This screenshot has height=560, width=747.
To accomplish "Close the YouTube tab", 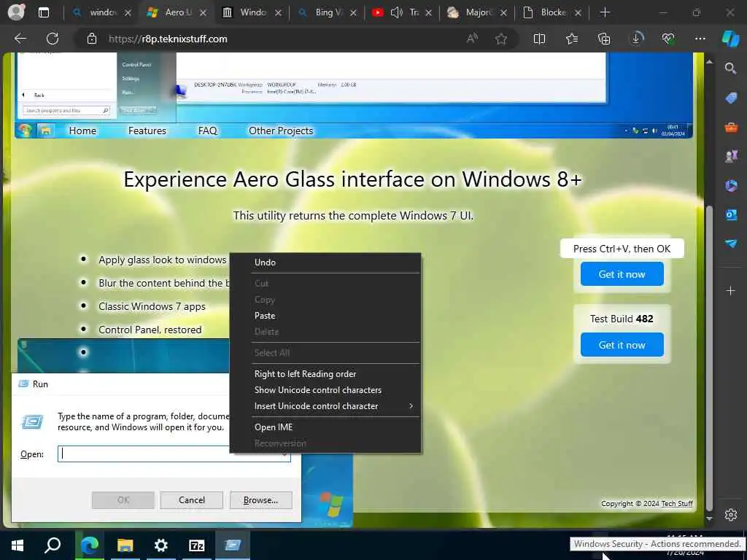I will (x=427, y=13).
